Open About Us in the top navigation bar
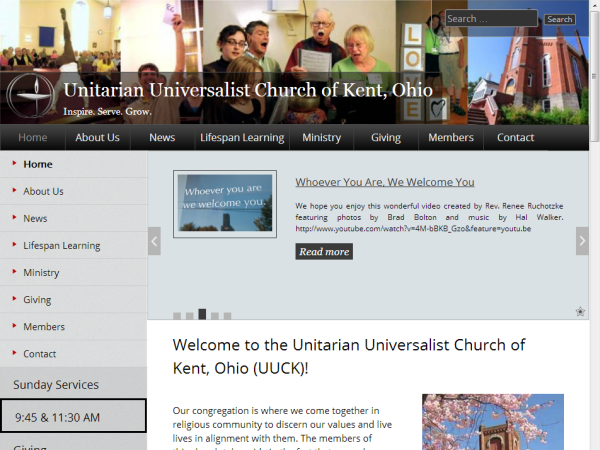Viewport: 600px width, 450px height. pyautogui.click(x=97, y=137)
